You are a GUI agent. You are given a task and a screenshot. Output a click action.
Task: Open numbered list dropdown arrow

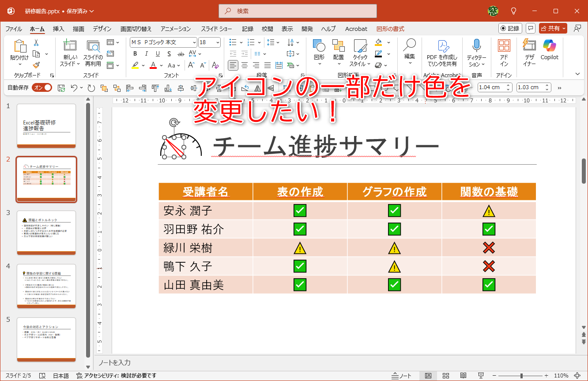(x=259, y=42)
